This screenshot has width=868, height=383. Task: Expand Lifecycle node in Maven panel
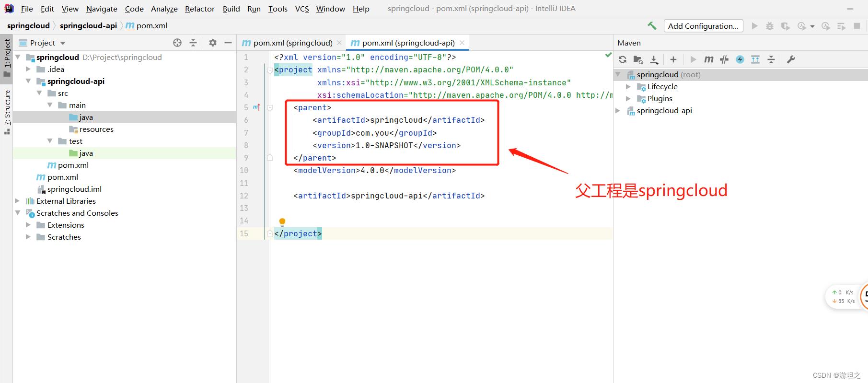[x=628, y=87]
